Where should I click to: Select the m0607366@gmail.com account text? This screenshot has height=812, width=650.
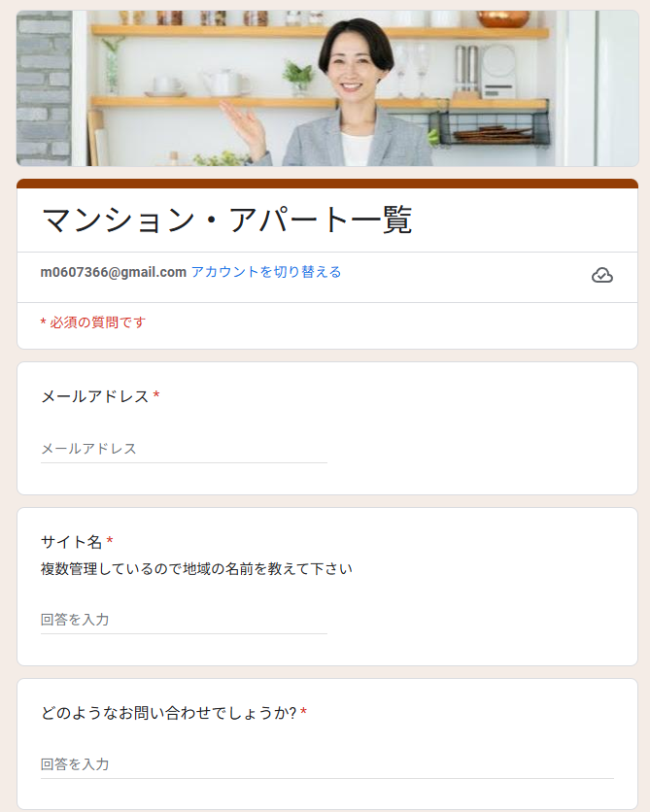coord(114,272)
